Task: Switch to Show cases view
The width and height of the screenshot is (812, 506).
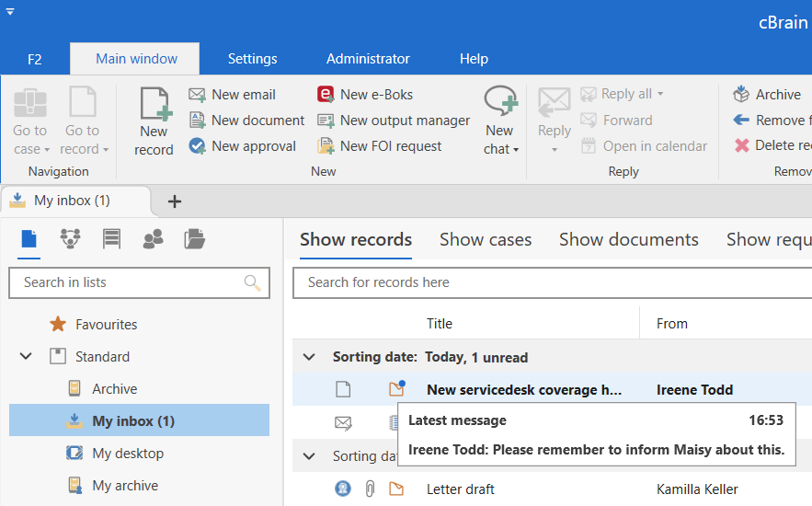Action: [x=486, y=240]
